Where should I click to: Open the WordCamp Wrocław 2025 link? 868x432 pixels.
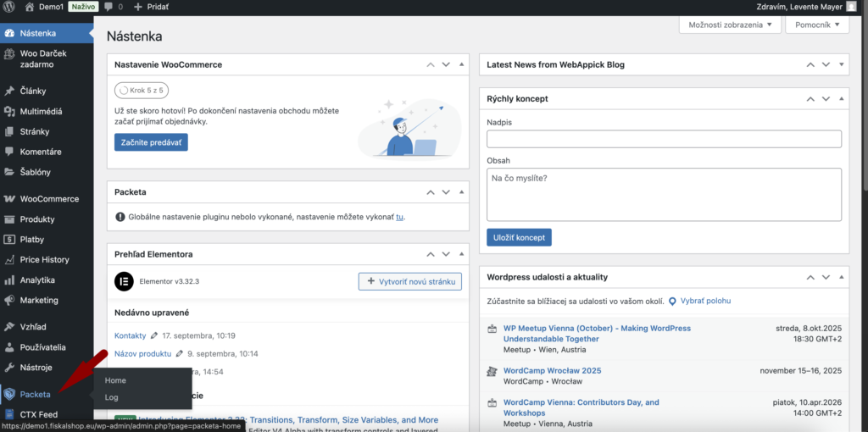551,371
